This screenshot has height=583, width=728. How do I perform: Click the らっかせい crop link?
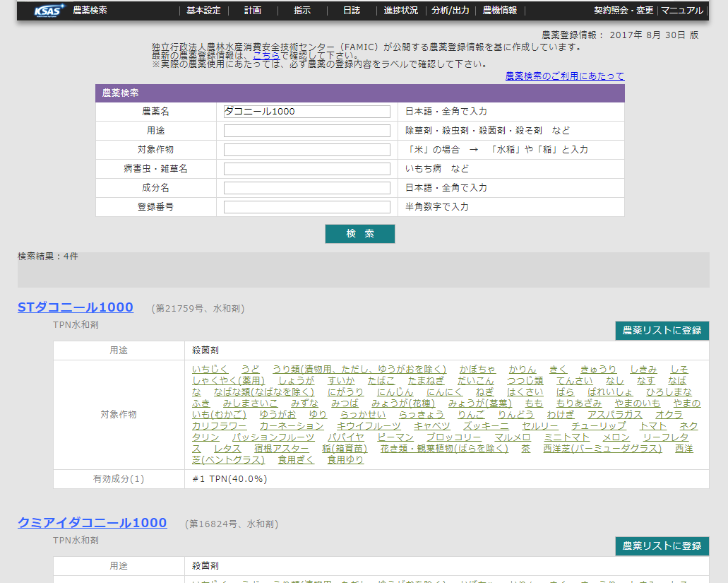[363, 414]
